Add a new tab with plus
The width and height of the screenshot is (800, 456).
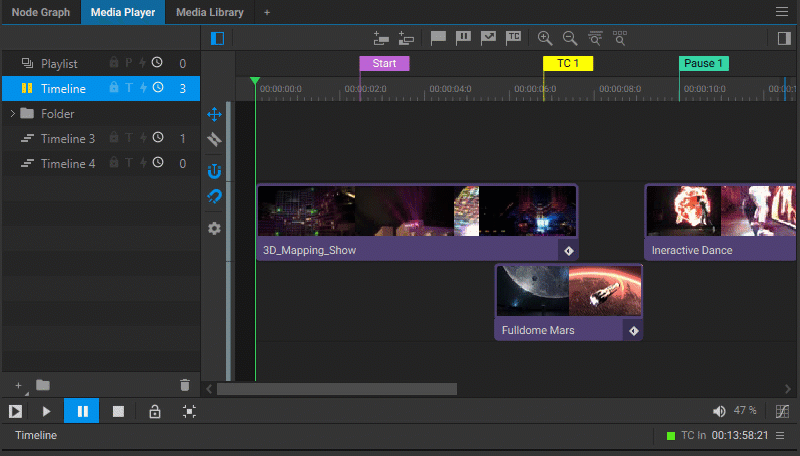267,12
